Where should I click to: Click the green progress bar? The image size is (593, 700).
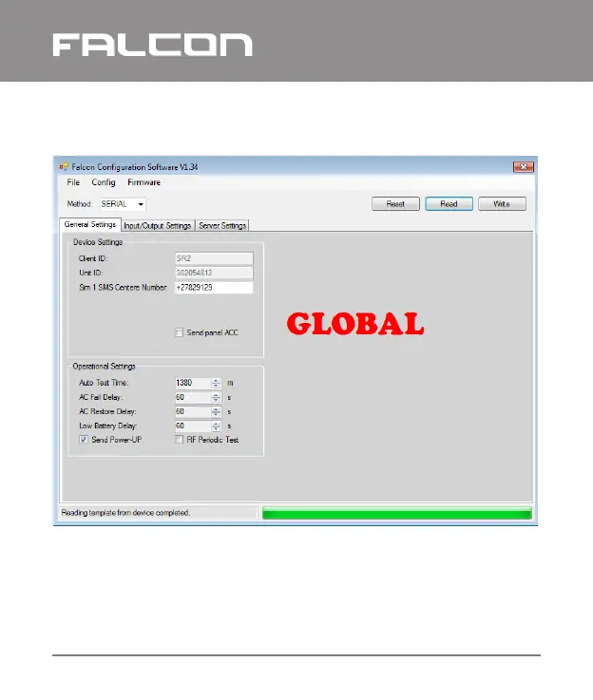pos(397,513)
